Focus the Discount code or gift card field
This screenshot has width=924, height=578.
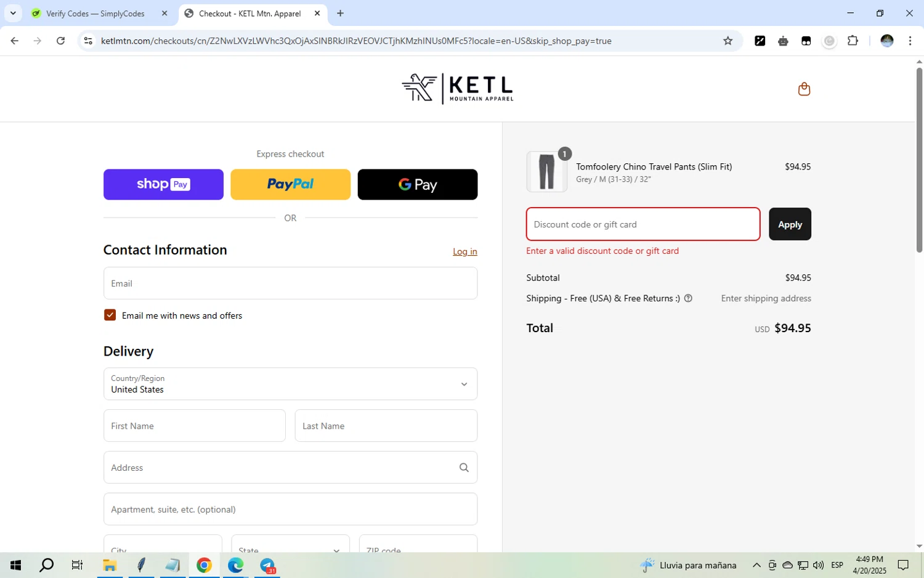642,224
